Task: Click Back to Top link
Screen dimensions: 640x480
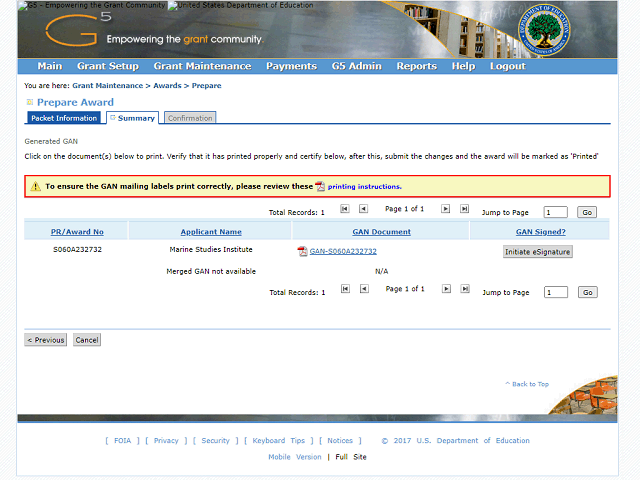Action: point(527,384)
